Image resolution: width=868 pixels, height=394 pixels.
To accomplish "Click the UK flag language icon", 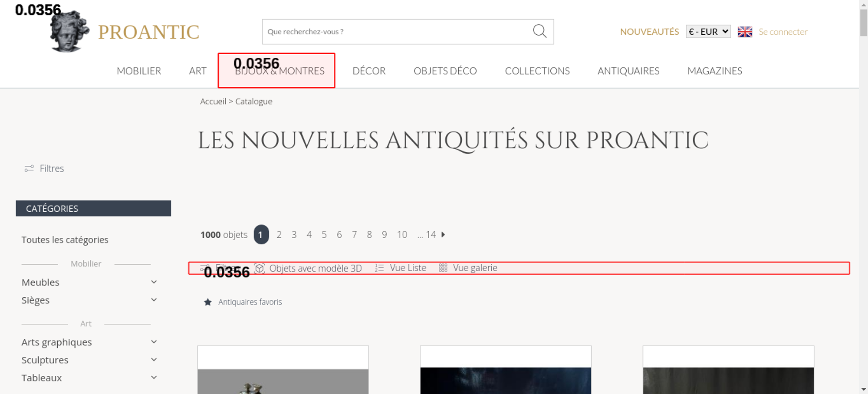I will point(745,32).
